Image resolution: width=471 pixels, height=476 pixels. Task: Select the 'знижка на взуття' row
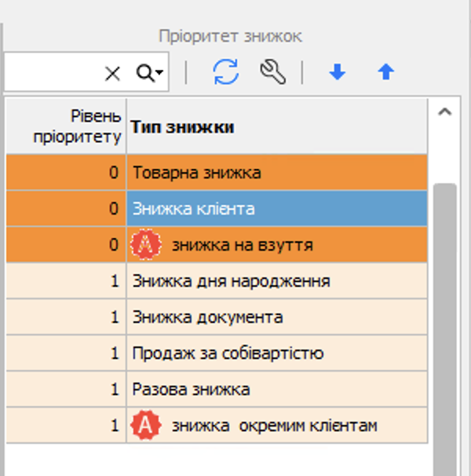coord(217,245)
